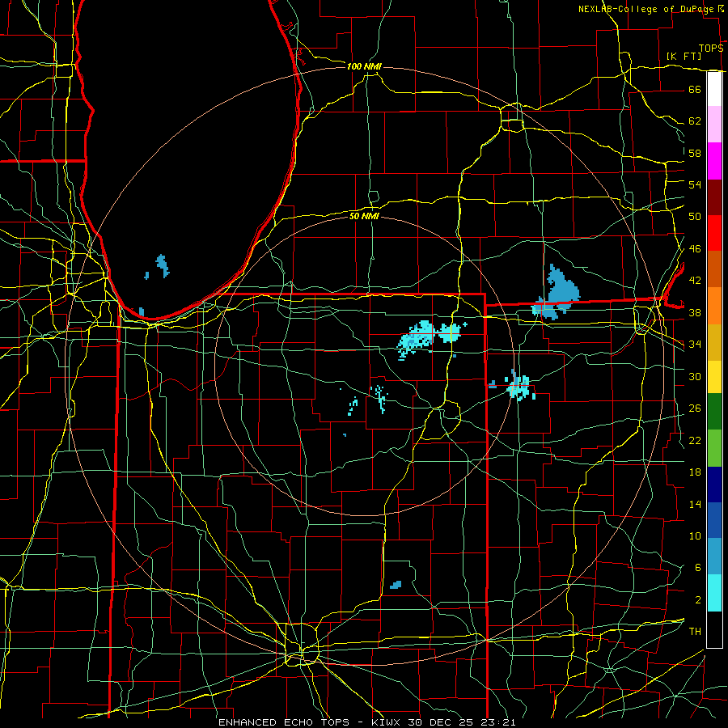
Task: Click the legend value 2
Action: (697, 600)
